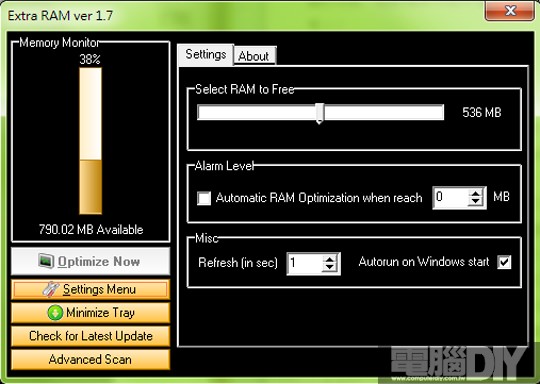Open the Settings Menu button

point(91,290)
